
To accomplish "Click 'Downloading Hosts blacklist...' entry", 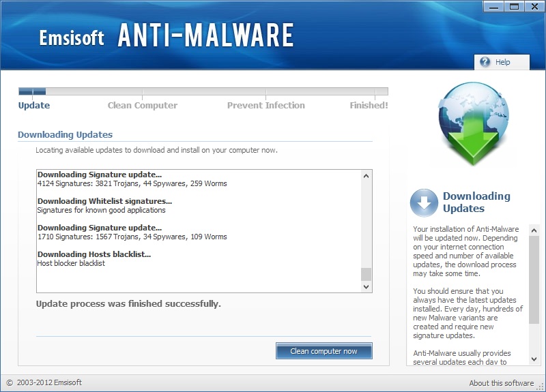I will click(94, 254).
